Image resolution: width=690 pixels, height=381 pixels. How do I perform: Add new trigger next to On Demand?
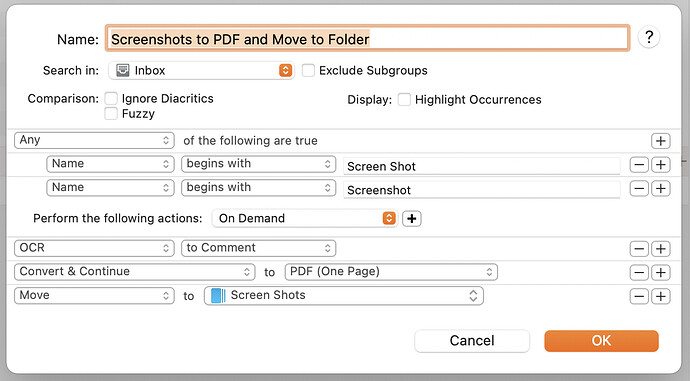pyautogui.click(x=411, y=219)
